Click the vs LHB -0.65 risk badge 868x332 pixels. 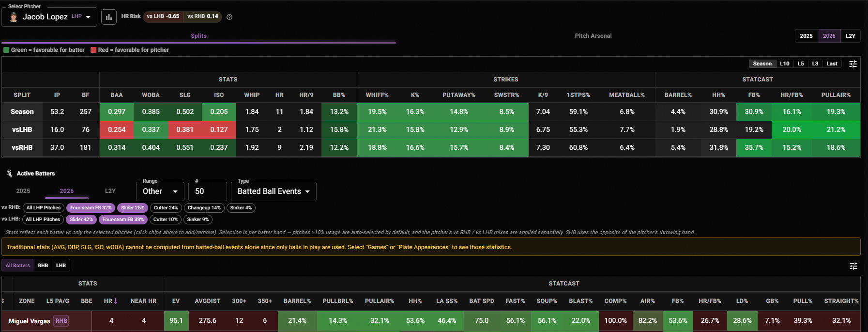pos(163,16)
